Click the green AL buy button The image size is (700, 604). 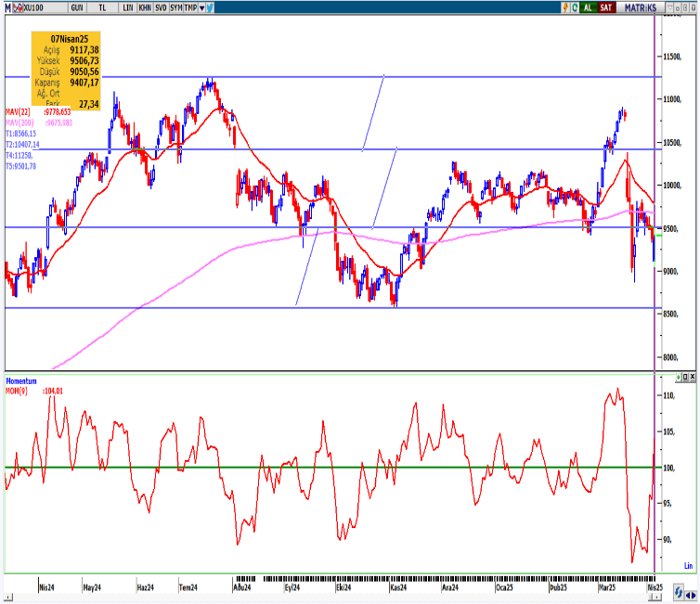click(x=588, y=7)
